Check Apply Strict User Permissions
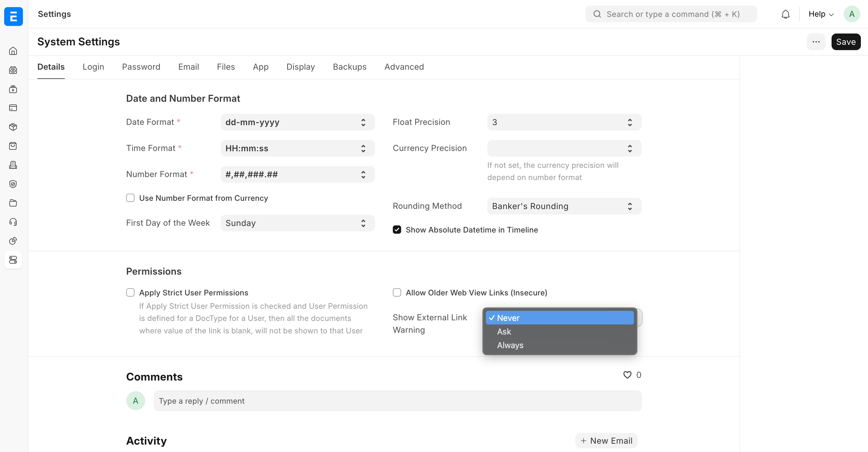The width and height of the screenshot is (868, 452). (130, 292)
